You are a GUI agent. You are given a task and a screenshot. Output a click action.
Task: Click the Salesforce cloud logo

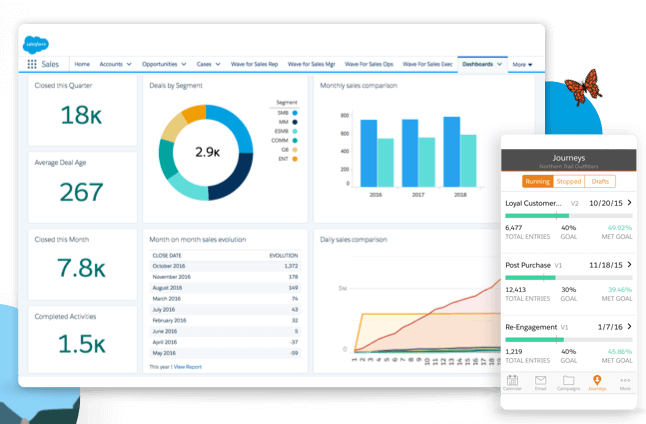pyautogui.click(x=36, y=45)
